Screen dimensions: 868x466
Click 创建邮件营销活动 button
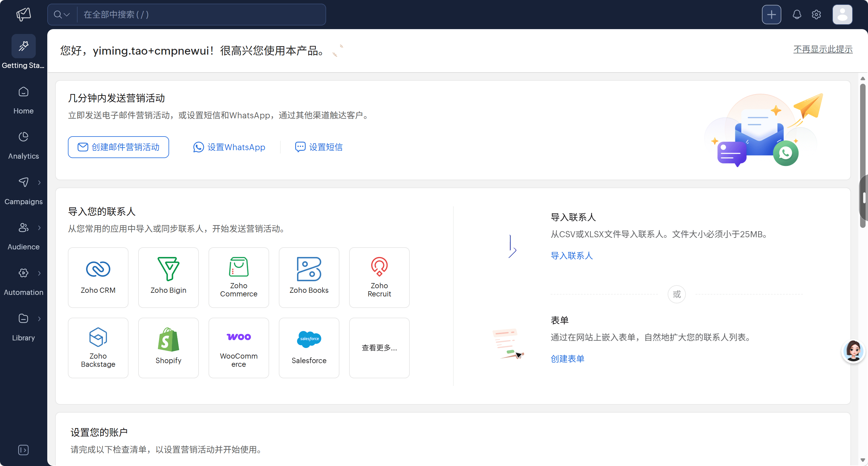tap(118, 147)
